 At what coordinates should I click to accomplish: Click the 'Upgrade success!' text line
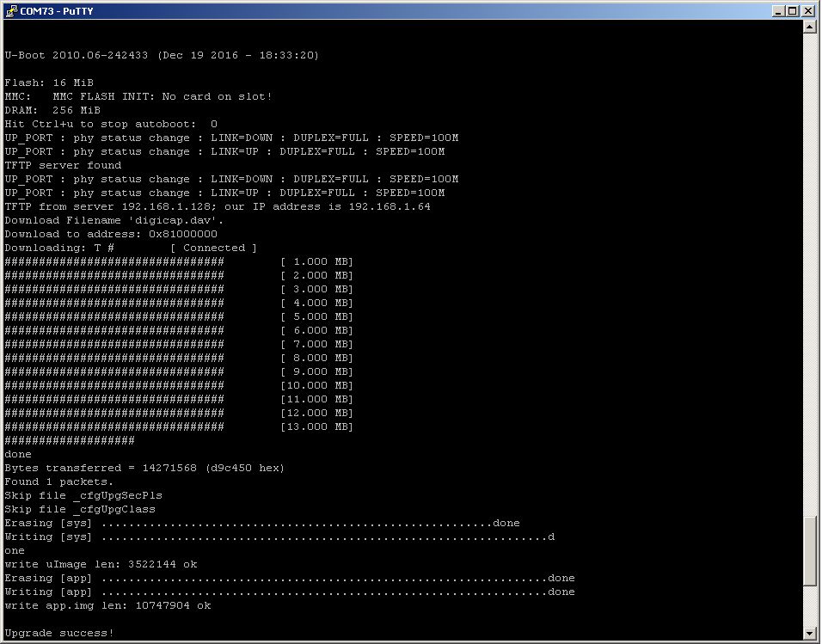tap(58, 633)
